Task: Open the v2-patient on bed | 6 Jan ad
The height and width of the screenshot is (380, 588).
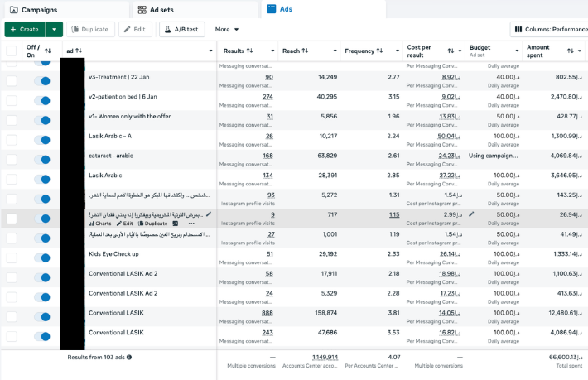Action: click(123, 97)
